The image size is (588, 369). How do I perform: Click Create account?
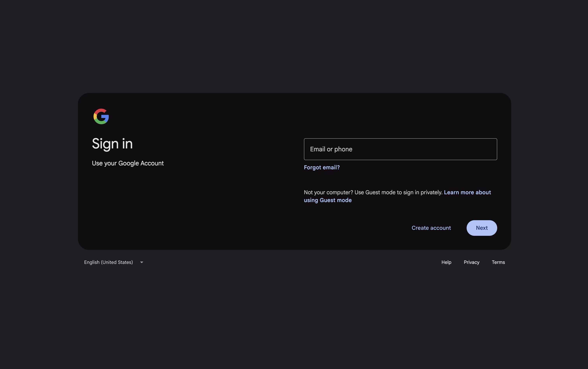pyautogui.click(x=431, y=228)
